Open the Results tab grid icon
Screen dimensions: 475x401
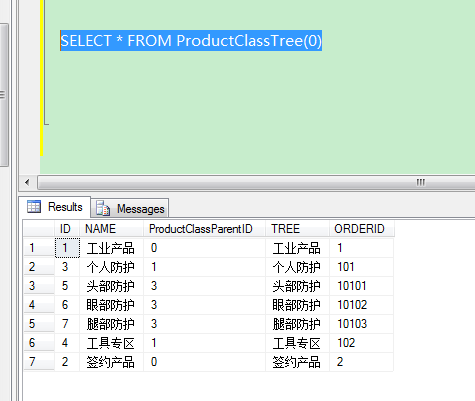pyautogui.click(x=34, y=207)
